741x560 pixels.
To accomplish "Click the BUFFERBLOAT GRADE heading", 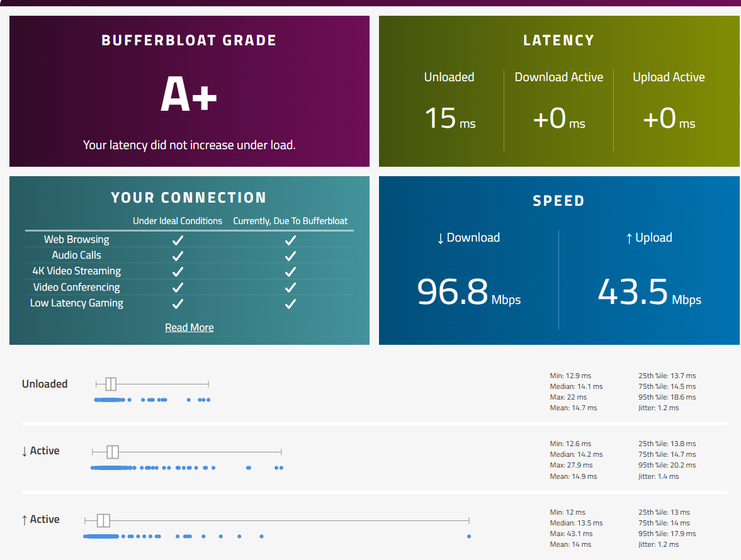I will click(189, 41).
